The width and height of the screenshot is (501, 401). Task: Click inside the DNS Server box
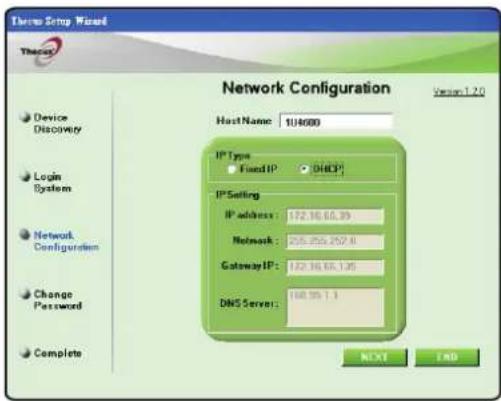pyautogui.click(x=335, y=308)
